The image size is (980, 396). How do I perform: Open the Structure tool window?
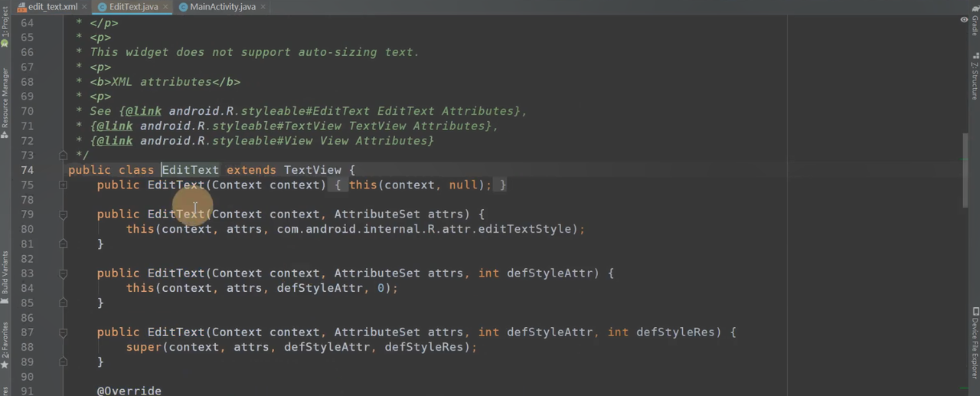pyautogui.click(x=975, y=77)
